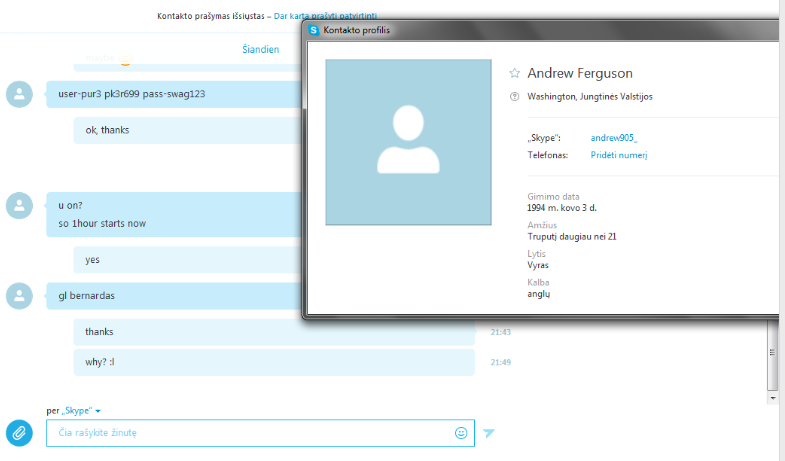Click the location question mark icon
Viewport: 785px width, 461px height.
(514, 97)
